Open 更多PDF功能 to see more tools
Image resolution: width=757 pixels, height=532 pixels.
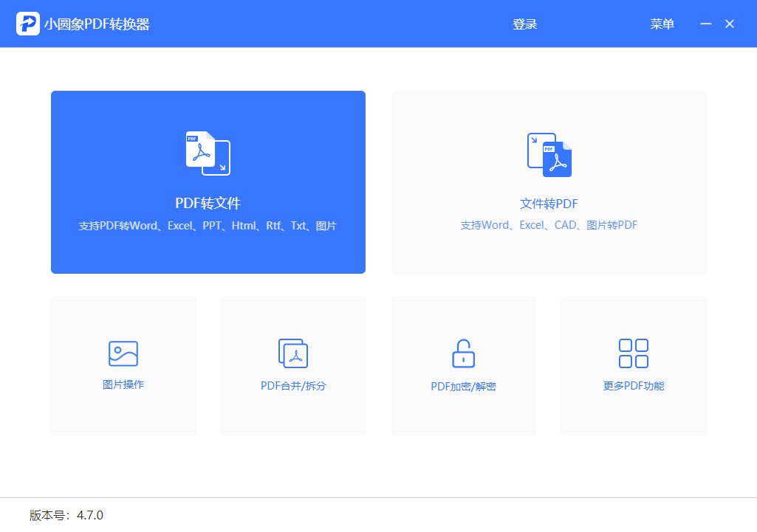click(x=633, y=365)
